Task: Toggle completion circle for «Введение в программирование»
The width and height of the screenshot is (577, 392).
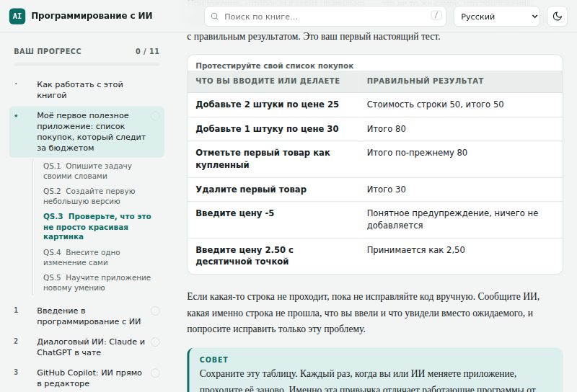Action: (x=155, y=311)
